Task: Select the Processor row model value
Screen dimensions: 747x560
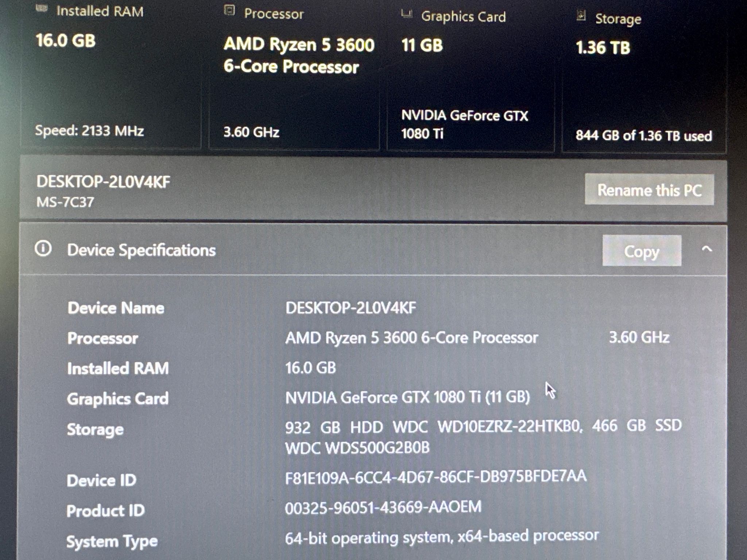Action: tap(411, 338)
